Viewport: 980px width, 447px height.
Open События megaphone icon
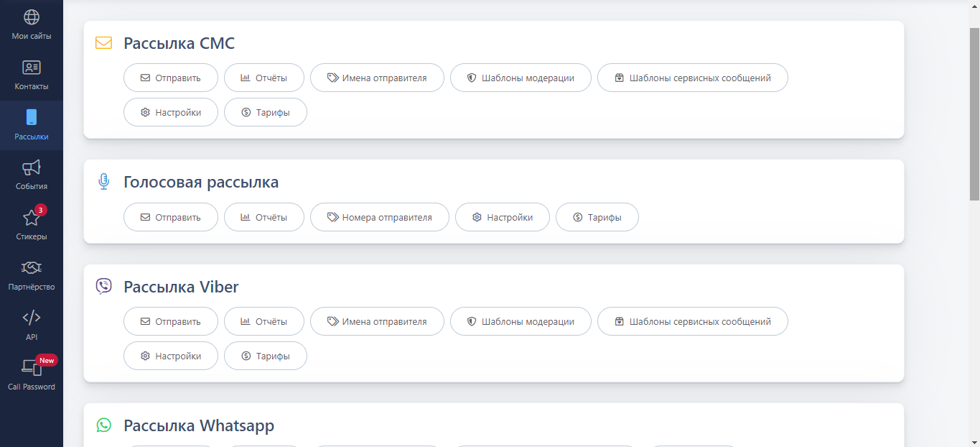(32, 168)
